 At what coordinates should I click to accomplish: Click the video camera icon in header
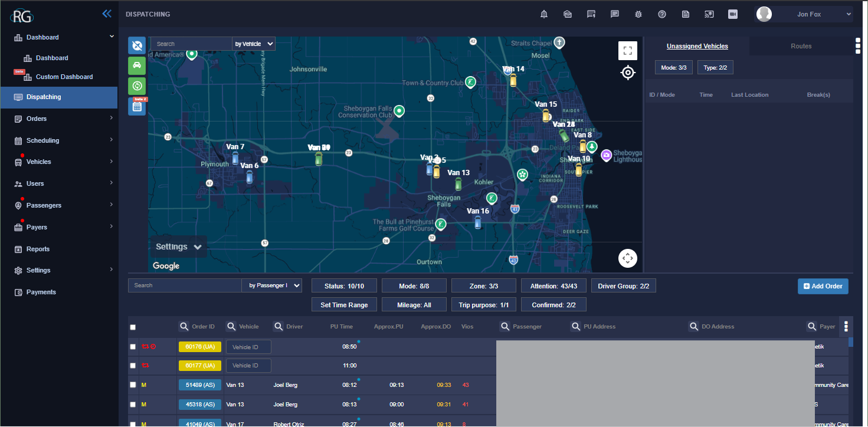pyautogui.click(x=733, y=14)
